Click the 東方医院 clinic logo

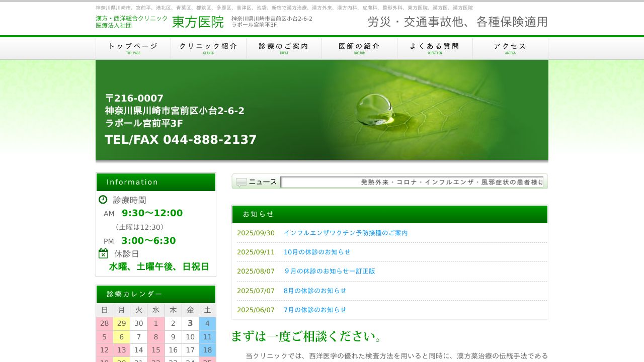click(197, 22)
